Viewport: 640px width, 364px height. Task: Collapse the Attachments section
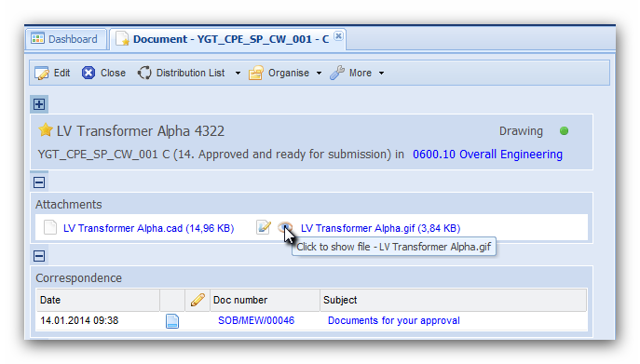39,182
